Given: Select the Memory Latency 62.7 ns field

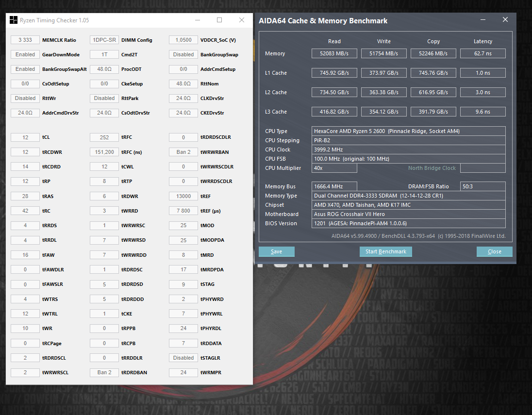Looking at the screenshot, I should (x=483, y=53).
